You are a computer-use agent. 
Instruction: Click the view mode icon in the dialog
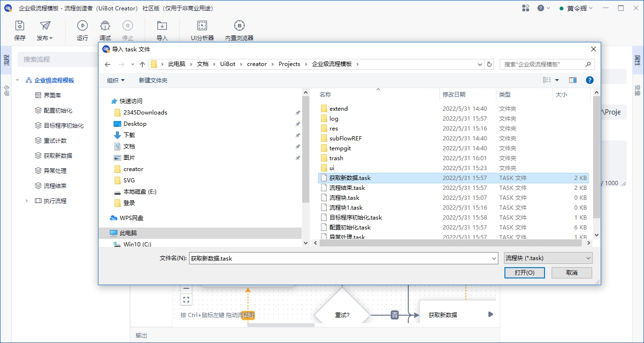[x=547, y=80]
